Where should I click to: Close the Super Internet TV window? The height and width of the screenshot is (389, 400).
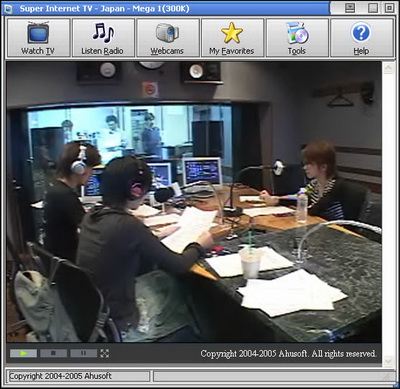(389, 8)
